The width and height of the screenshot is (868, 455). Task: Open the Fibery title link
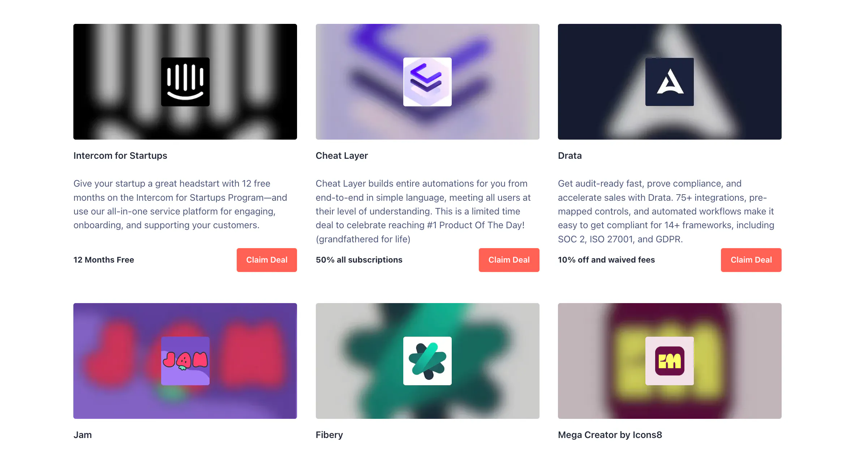[x=329, y=435]
